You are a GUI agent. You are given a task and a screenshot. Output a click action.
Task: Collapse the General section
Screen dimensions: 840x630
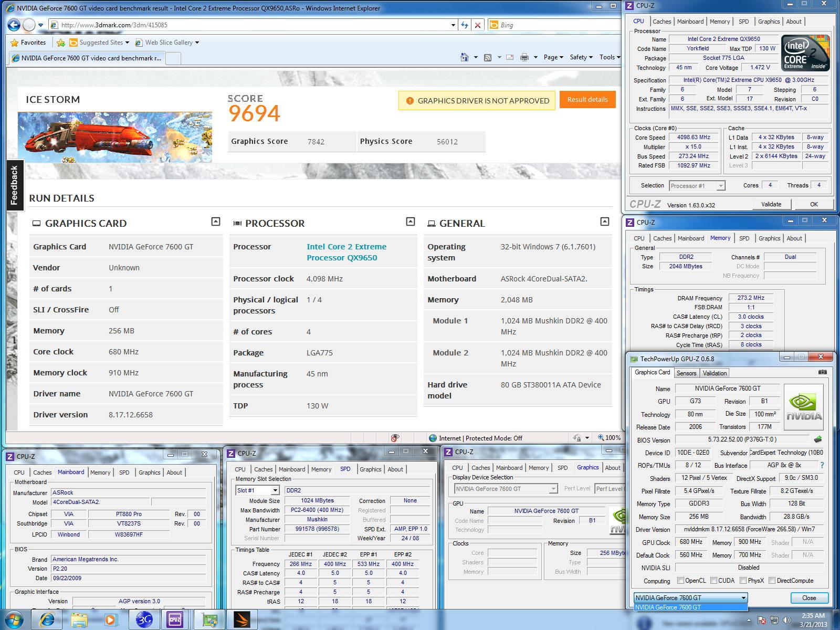tap(605, 222)
